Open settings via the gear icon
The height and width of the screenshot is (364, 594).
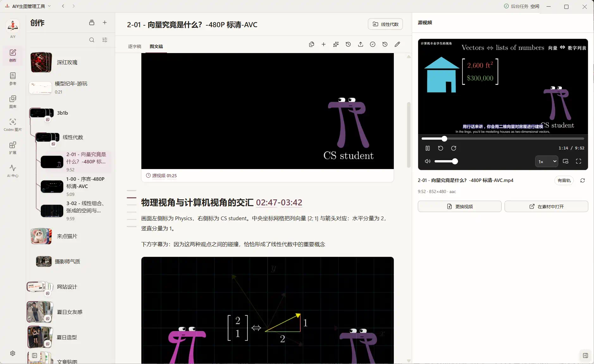(13, 353)
